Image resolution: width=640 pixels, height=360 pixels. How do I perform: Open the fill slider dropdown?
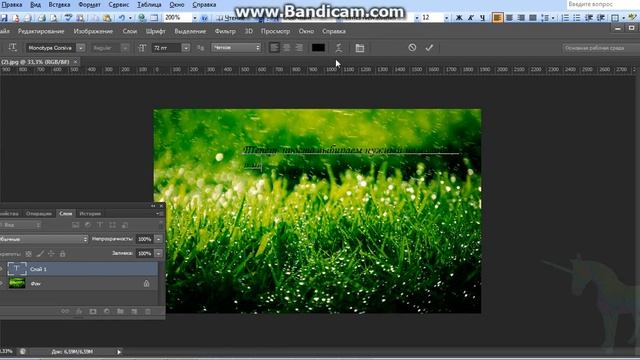click(158, 253)
